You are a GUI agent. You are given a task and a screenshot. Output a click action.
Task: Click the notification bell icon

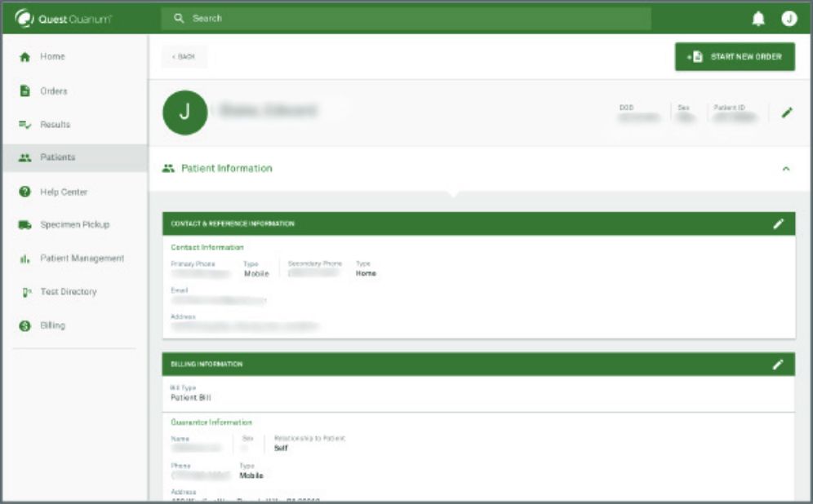pyautogui.click(x=758, y=20)
